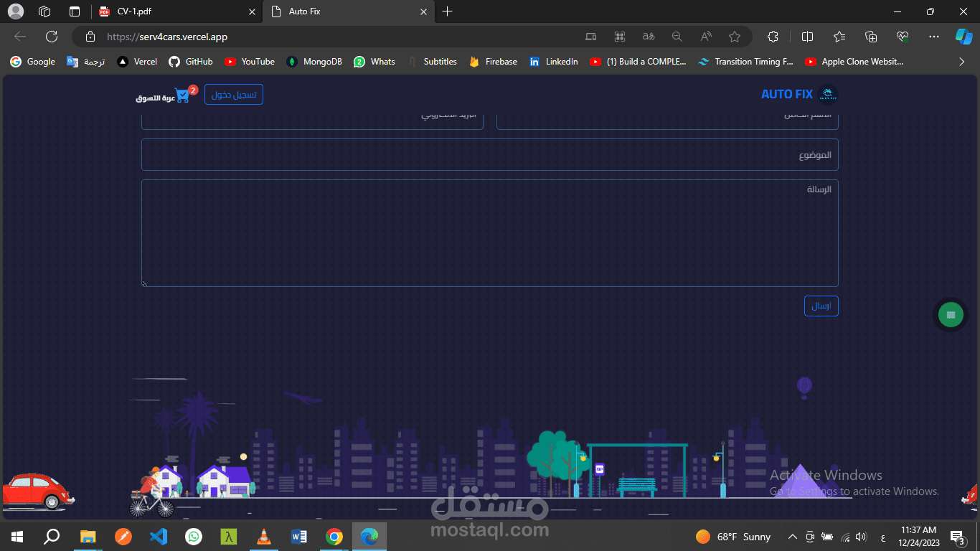Image resolution: width=980 pixels, height=551 pixels.
Task: Open Firebase bookmark
Action: pos(493,62)
